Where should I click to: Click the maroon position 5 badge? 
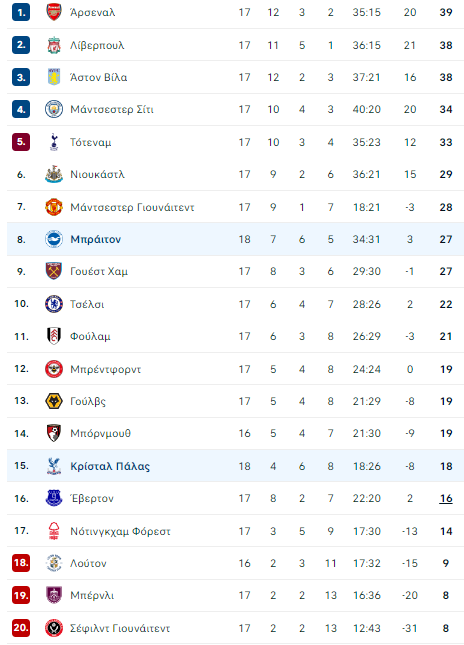coord(21,142)
